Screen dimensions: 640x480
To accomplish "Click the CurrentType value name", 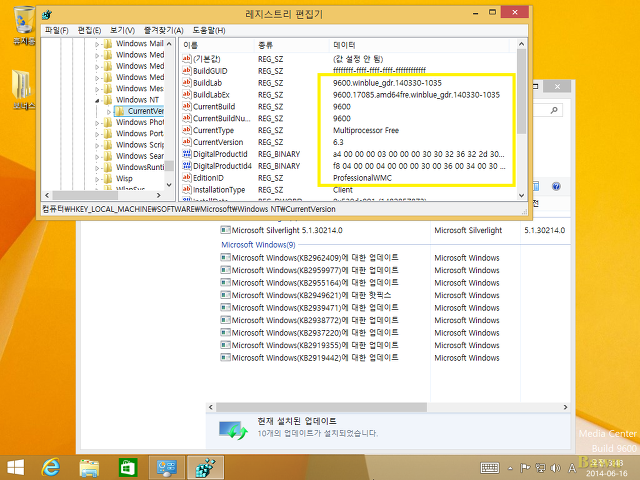I will point(213,130).
